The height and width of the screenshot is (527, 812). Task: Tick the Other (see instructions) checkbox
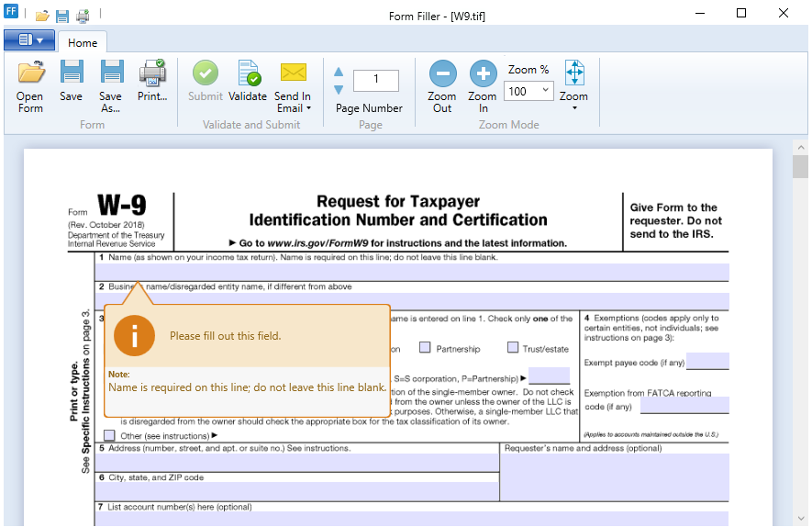coord(110,435)
